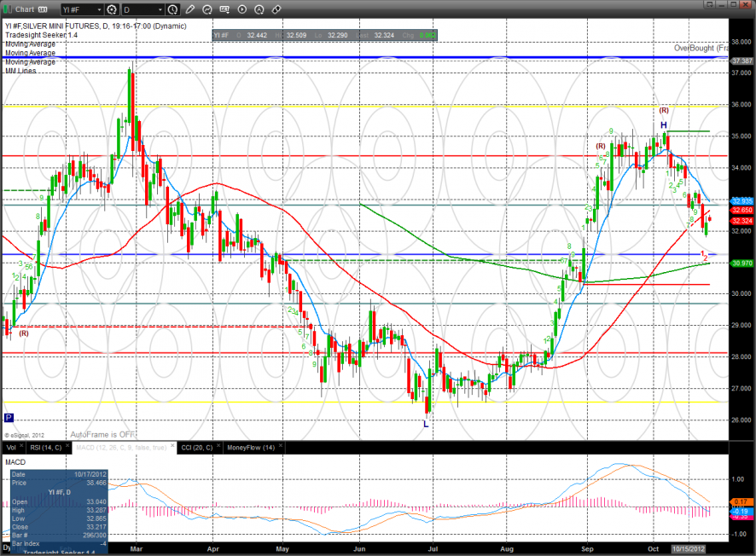The height and width of the screenshot is (556, 756).
Task: Click the symbol settings gear icon
Action: (111, 9)
